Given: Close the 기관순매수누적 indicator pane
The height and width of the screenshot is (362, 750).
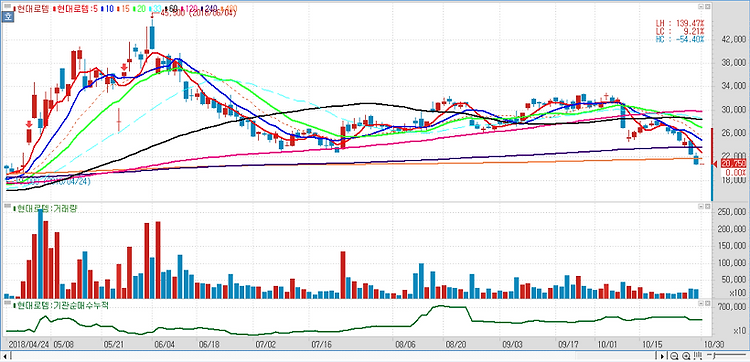Looking at the screenshot, I should point(707,303).
